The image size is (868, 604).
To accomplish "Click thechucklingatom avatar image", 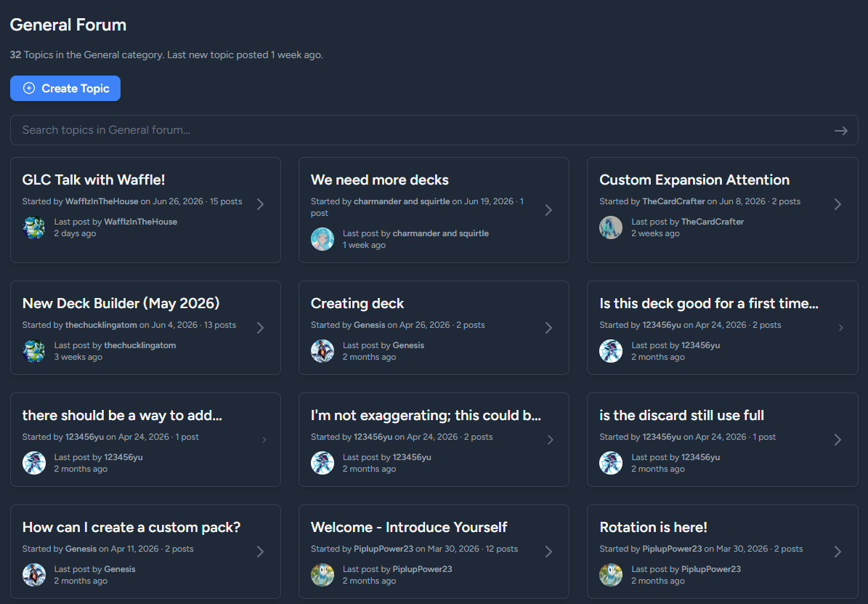I will (x=33, y=351).
